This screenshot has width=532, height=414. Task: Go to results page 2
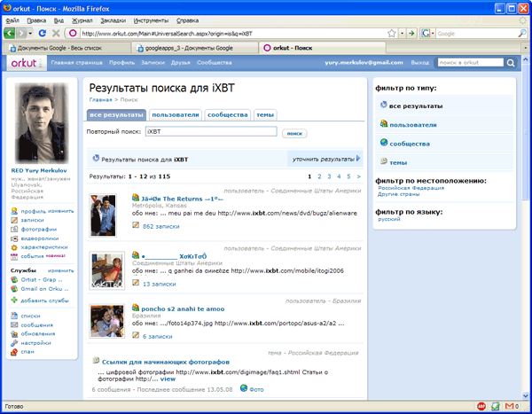tap(319, 176)
